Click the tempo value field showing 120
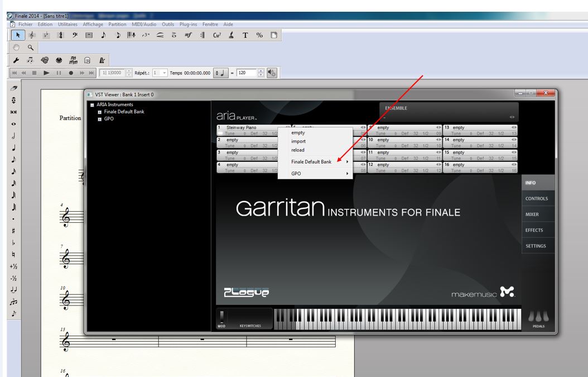Image resolution: width=588 pixels, height=377 pixels. coord(246,73)
